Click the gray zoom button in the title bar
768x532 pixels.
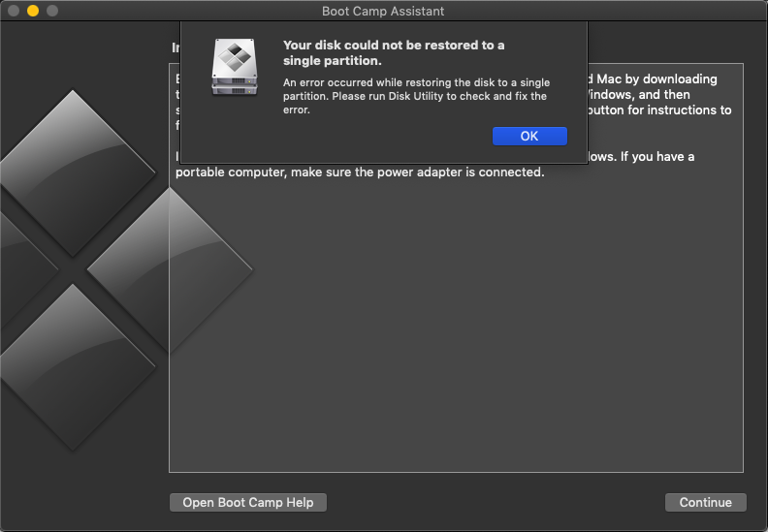coord(52,11)
